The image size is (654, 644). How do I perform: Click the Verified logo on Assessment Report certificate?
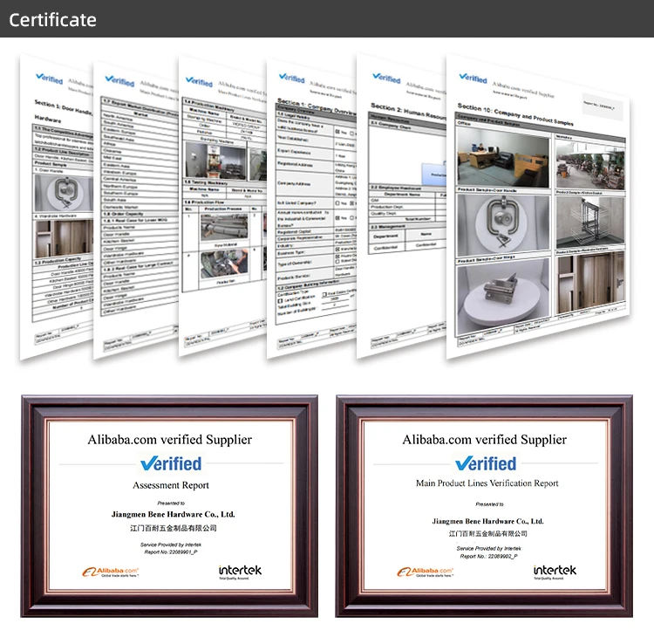click(171, 463)
